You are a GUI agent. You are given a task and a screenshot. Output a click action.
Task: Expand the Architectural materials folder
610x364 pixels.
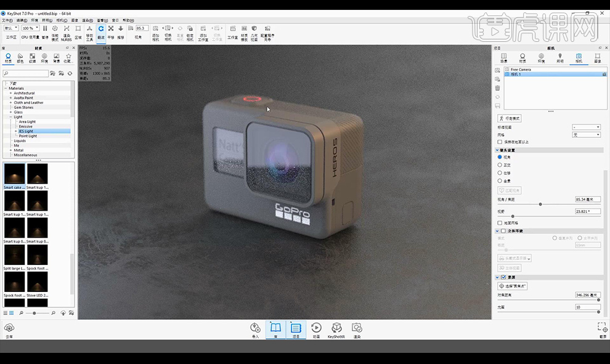10,94
